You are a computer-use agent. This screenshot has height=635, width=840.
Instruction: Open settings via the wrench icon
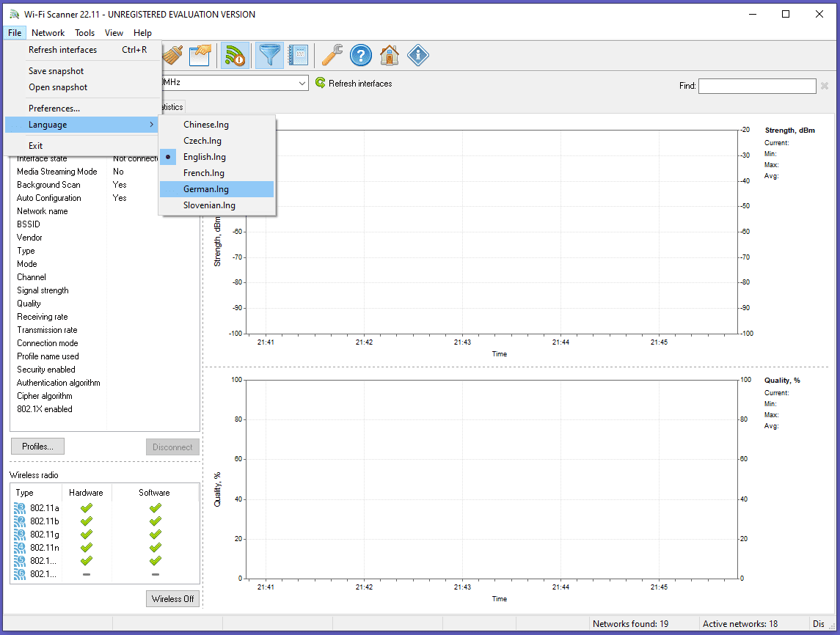332,55
